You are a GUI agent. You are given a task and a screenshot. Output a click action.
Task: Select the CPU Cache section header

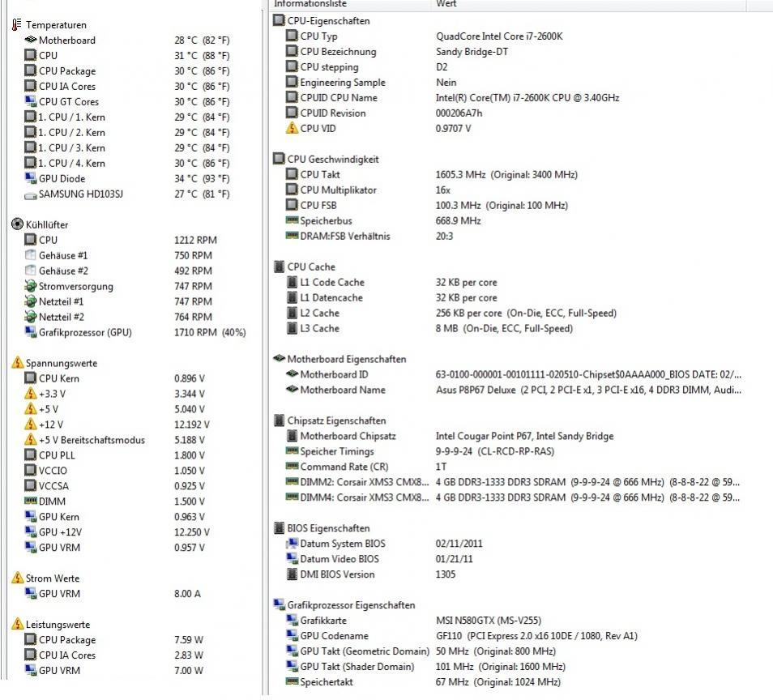coord(305,267)
